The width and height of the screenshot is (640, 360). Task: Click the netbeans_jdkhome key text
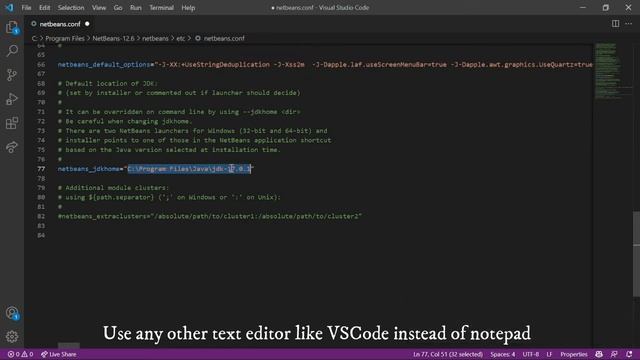click(89, 169)
